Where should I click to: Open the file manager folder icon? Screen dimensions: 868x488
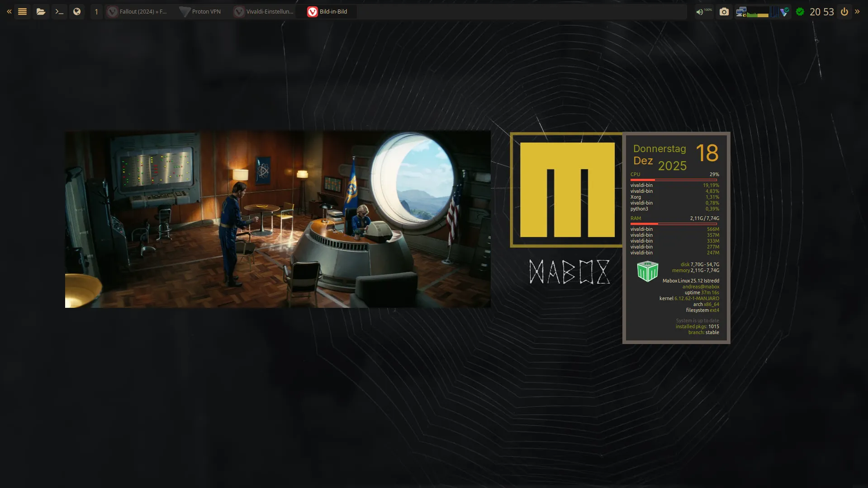click(41, 12)
